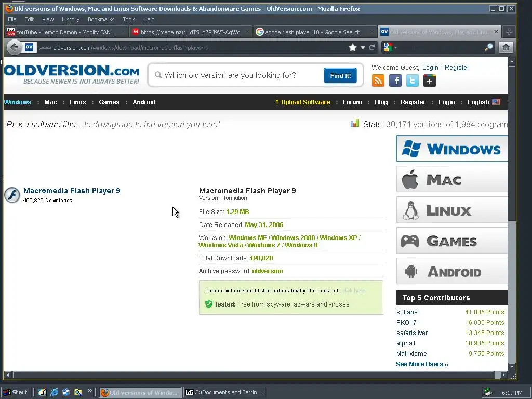Click the search bar magnifier icon
The height and width of the screenshot is (399, 532).
tap(488, 47)
